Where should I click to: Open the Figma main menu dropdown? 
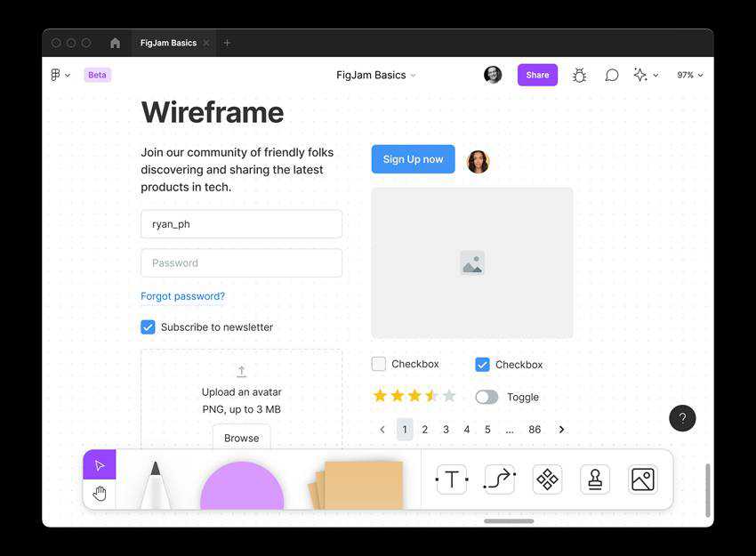(x=60, y=76)
